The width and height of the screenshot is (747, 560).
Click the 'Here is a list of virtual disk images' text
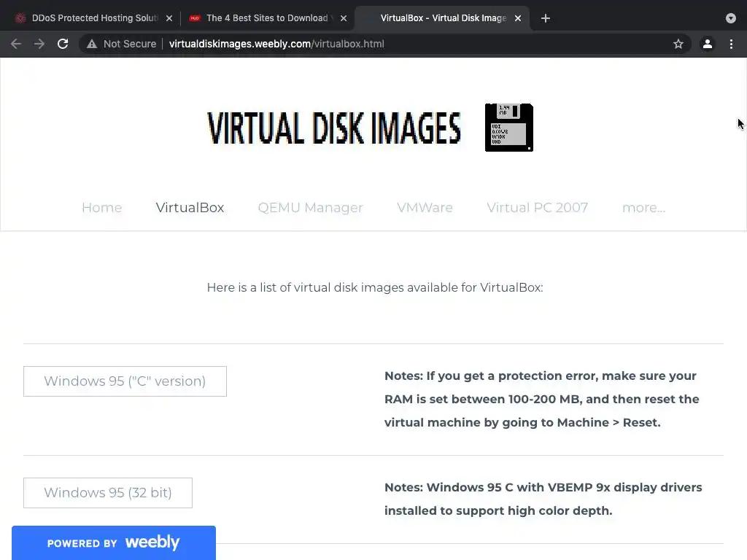pos(375,287)
